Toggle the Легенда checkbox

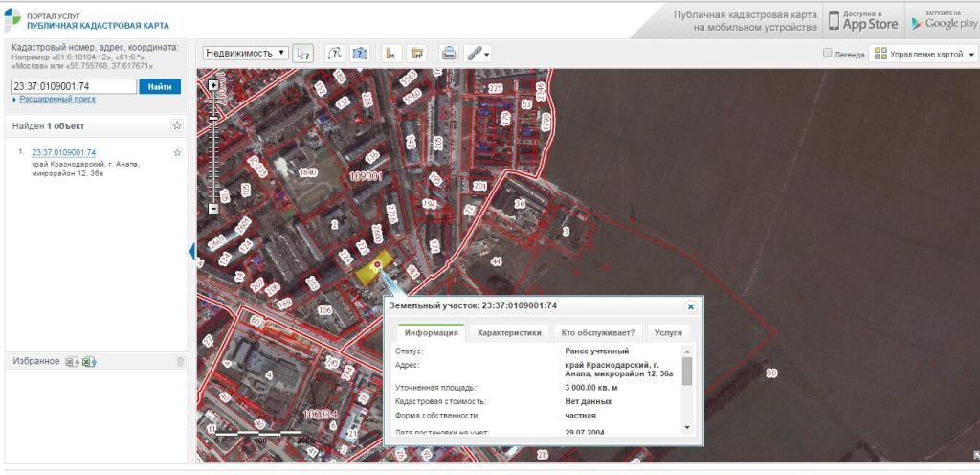pyautogui.click(x=828, y=55)
